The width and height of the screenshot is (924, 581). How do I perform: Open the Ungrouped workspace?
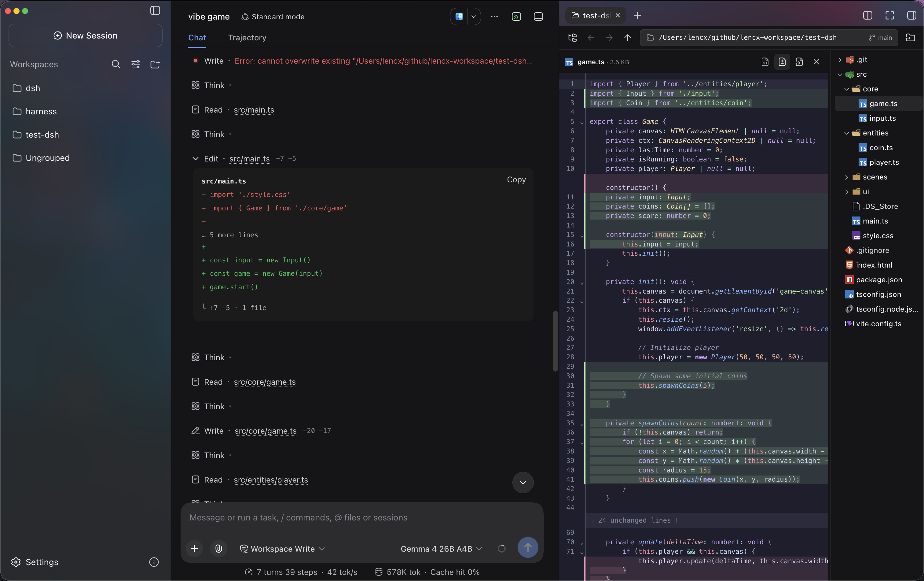(86, 158)
